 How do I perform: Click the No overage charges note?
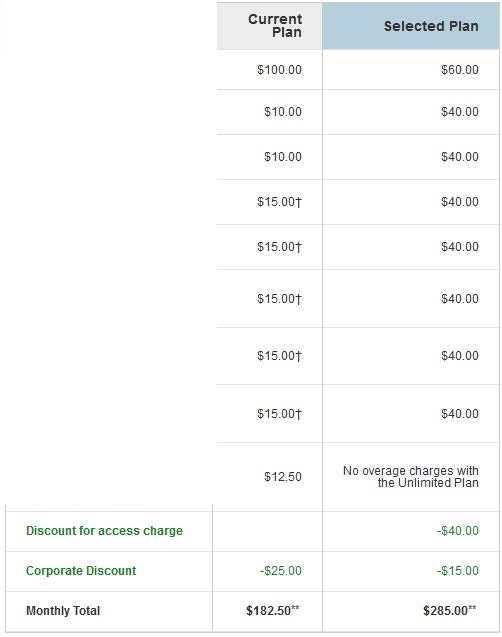[x=411, y=477]
